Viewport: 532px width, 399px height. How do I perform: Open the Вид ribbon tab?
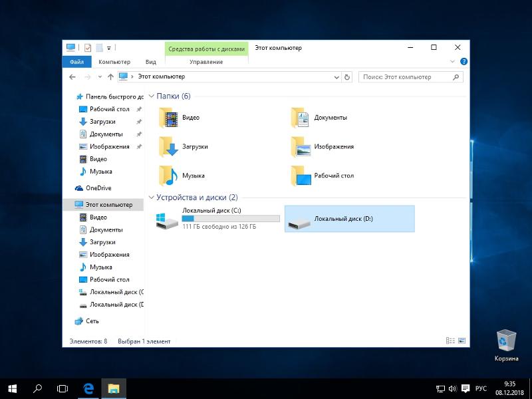coord(151,62)
